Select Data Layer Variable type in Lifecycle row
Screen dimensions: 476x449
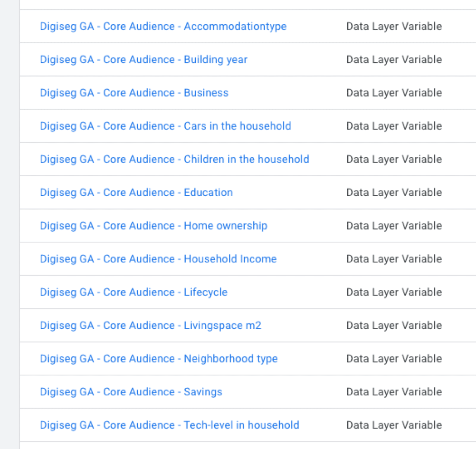coord(394,292)
